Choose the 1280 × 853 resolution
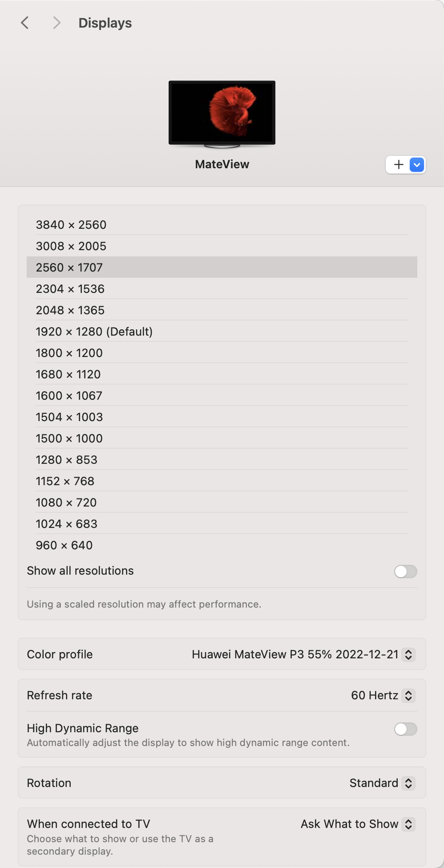This screenshot has width=444, height=868. coord(66,460)
